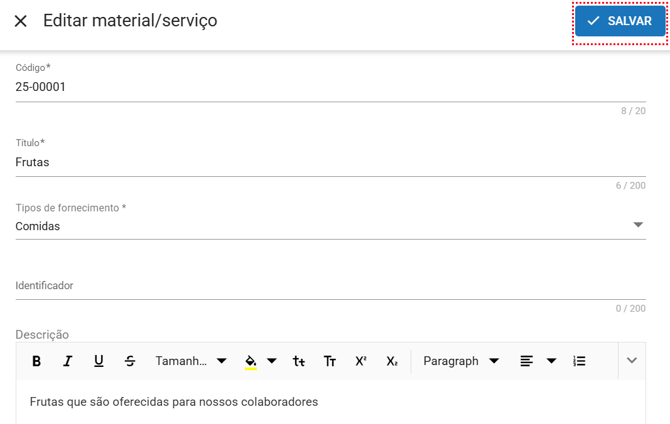Close the Editar material/serviço dialog
This screenshot has width=670, height=424.
(20, 21)
